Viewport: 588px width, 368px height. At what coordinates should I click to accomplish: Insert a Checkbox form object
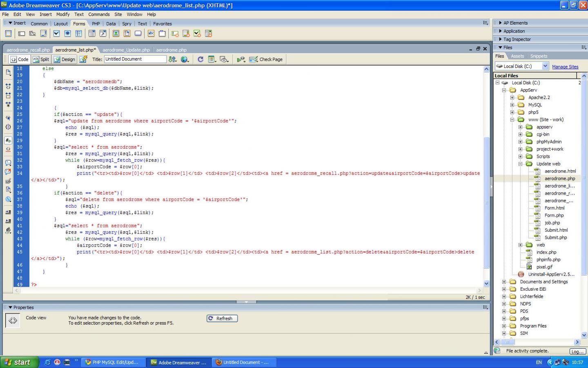point(57,34)
